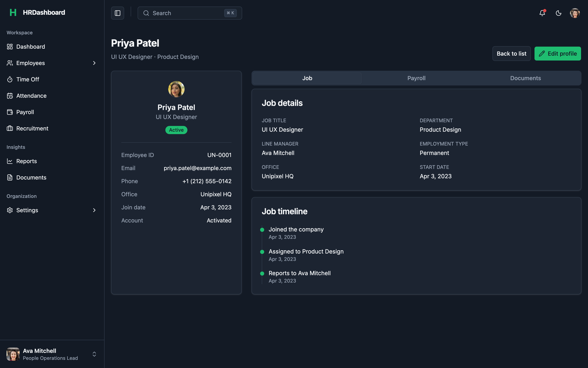Click the Joined the company timeline dot

tap(262, 230)
